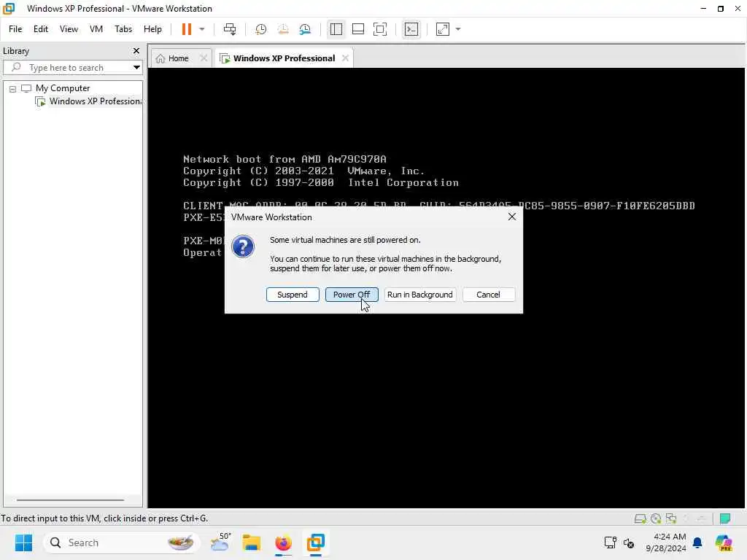Screen dimensions: 747x560
Task: Open the clock showing 4:24 AM
Action: 666,542
